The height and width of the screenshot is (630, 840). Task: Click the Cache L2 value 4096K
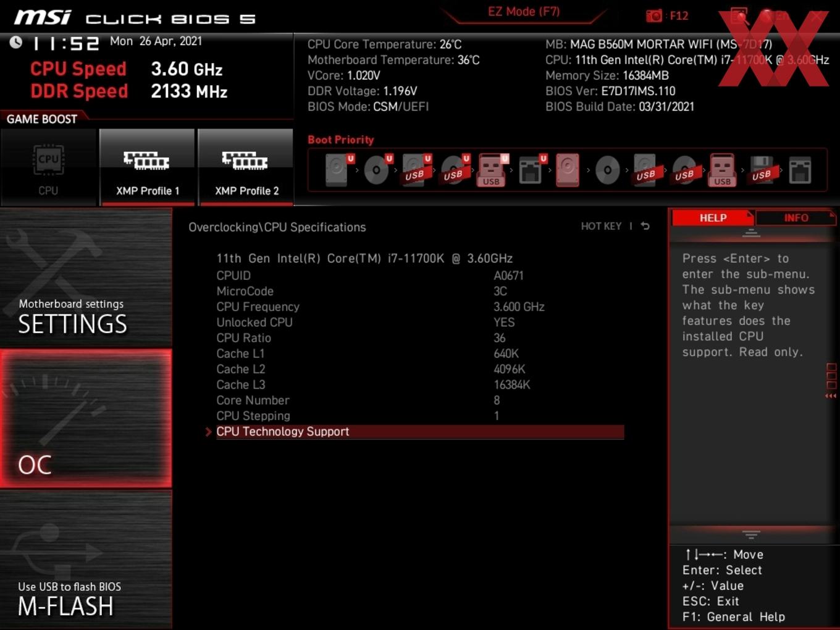click(x=509, y=369)
